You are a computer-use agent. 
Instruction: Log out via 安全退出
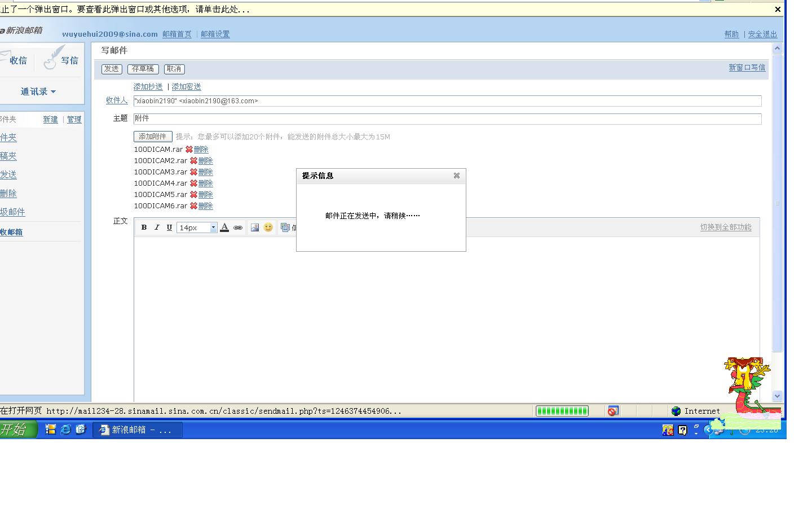click(x=762, y=34)
